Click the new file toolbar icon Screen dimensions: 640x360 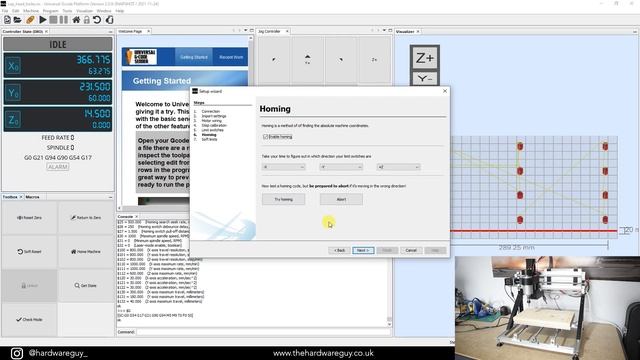coord(7,20)
